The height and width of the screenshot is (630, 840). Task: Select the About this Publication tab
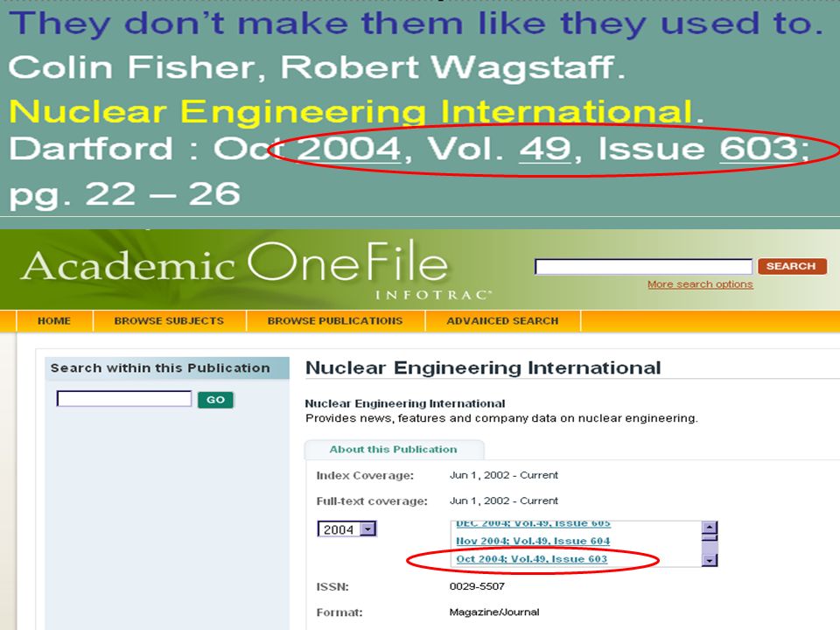point(393,450)
